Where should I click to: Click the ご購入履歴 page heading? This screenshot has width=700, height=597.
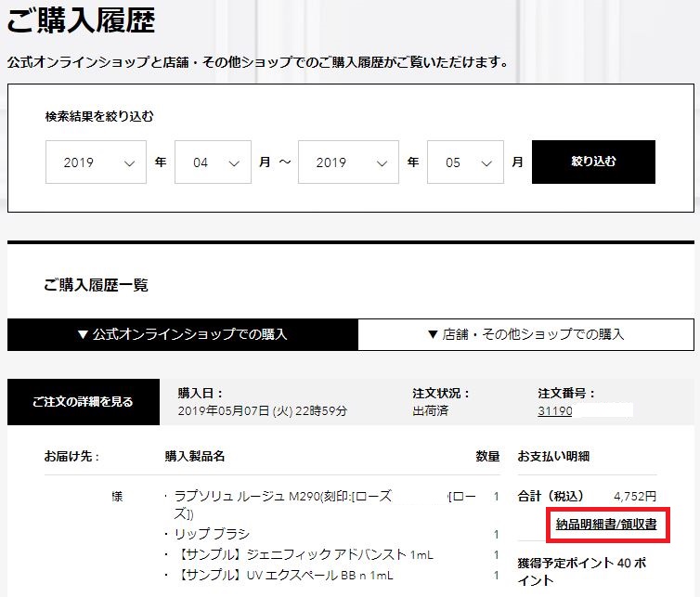82,19
